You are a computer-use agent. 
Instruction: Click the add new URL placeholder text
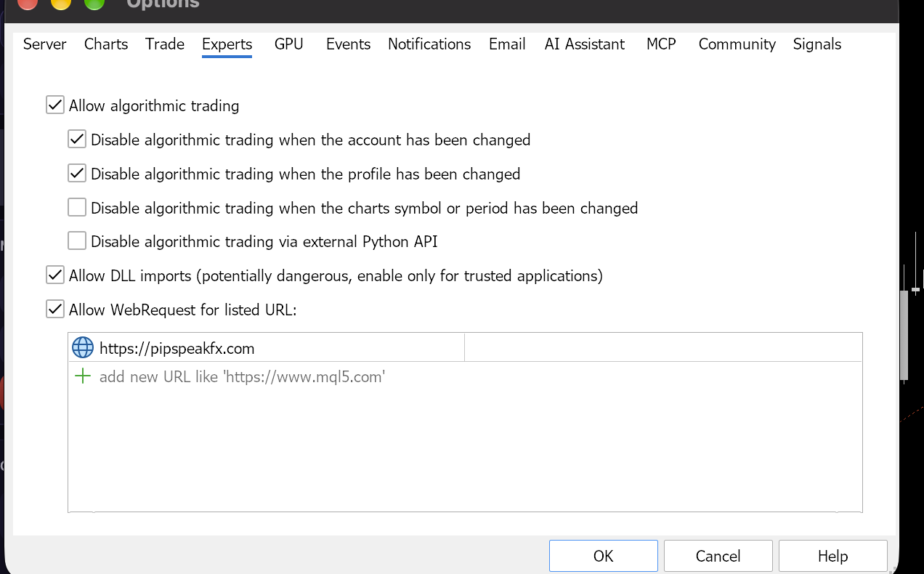[242, 377]
